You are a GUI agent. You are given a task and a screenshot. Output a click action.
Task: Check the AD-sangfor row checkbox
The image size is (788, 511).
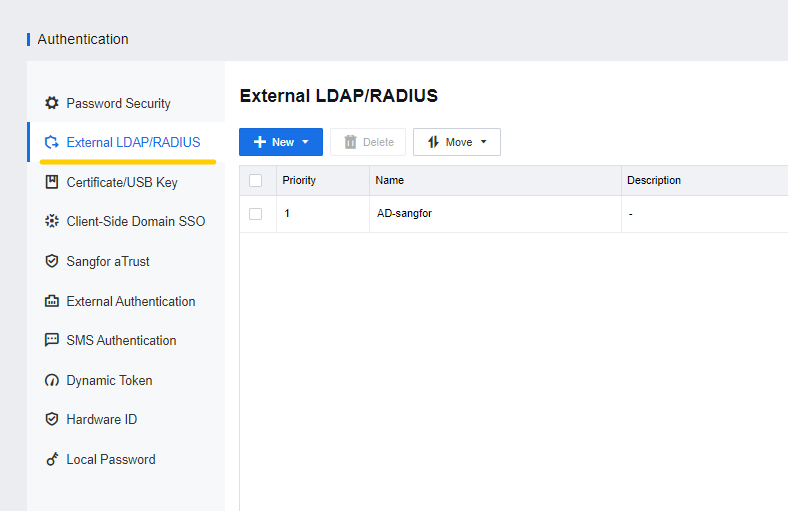coord(255,214)
